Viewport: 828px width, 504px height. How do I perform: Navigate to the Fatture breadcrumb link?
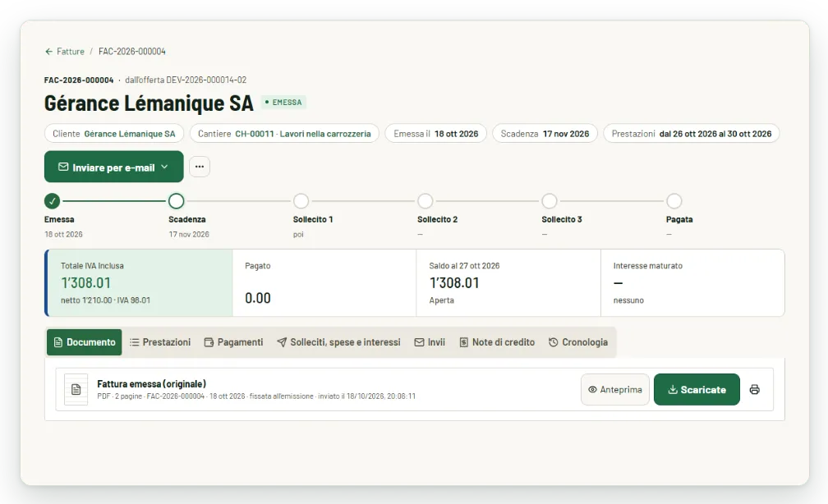point(71,52)
